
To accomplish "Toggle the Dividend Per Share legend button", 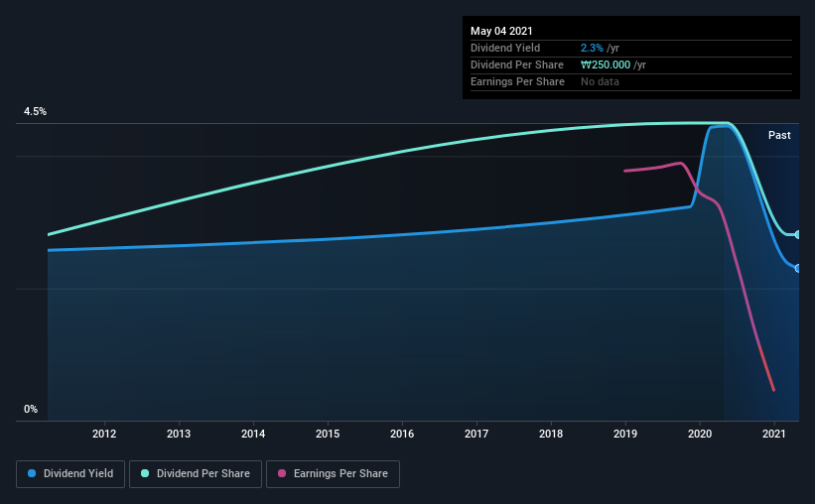I will tap(196, 474).
